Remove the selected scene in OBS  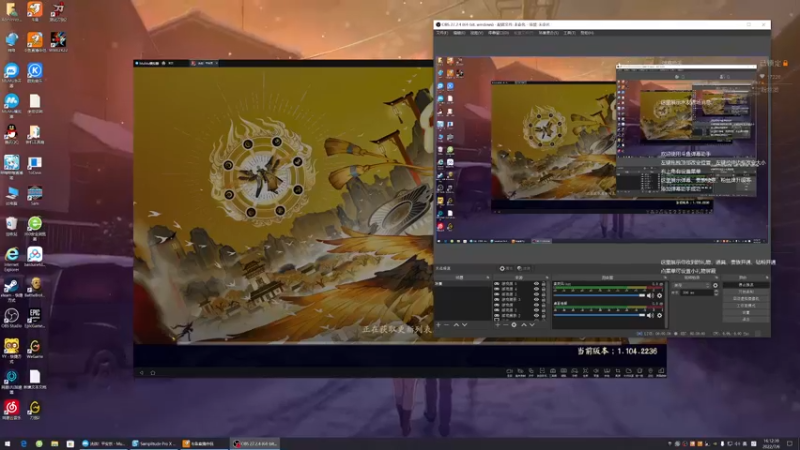point(446,325)
